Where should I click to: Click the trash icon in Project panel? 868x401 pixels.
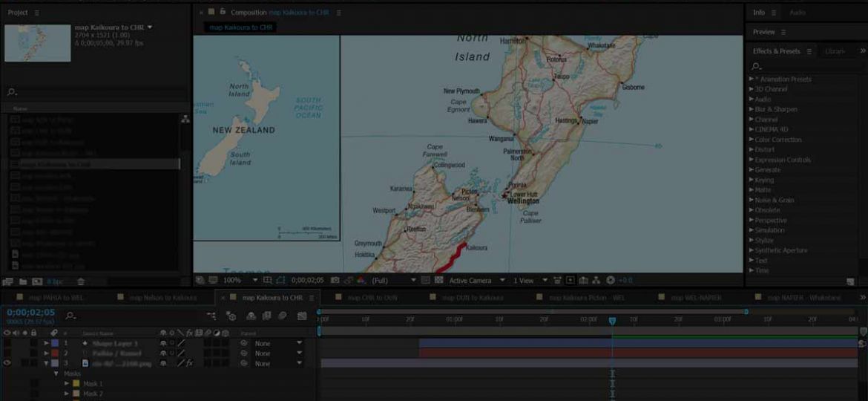[81, 282]
